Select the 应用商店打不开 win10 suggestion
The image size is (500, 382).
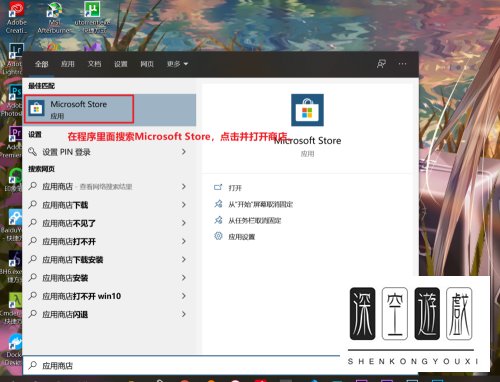[x=109, y=296]
